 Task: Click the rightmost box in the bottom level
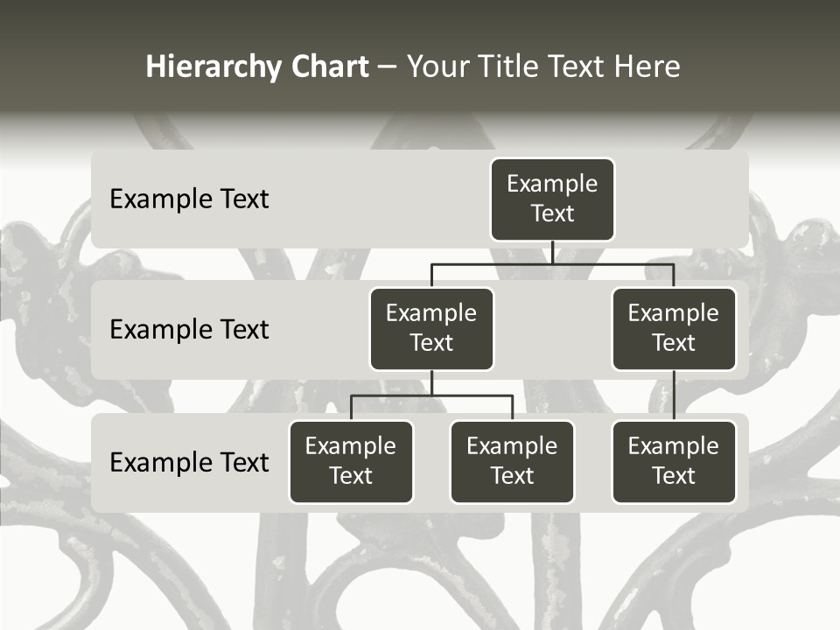pyautogui.click(x=674, y=461)
